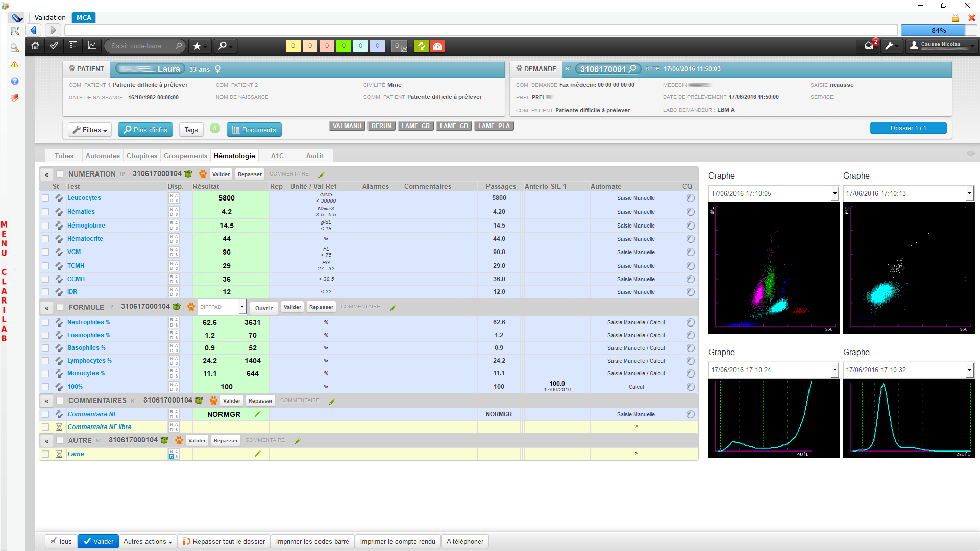Click Valider in the bottom bar
The height and width of the screenshot is (551, 980).
pos(98,541)
